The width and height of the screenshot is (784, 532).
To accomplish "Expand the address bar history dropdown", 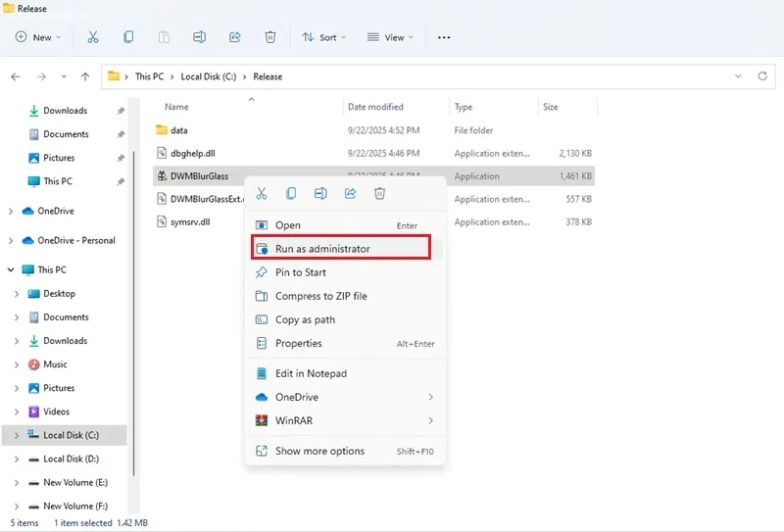I will (738, 76).
